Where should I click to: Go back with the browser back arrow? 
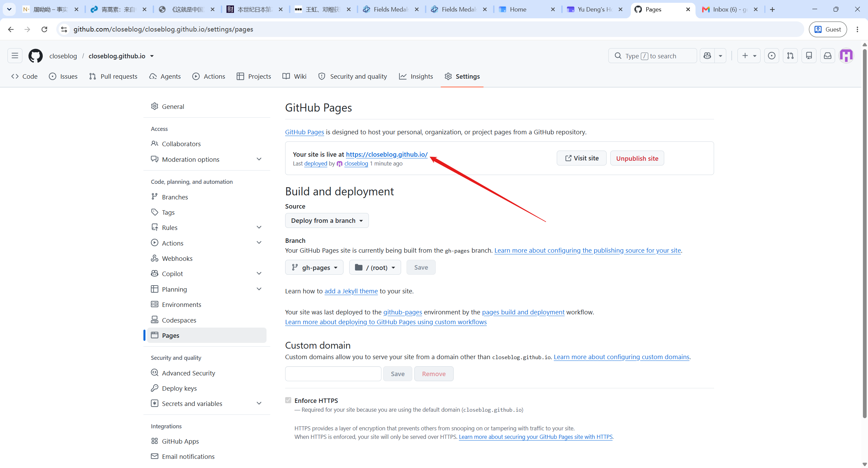coord(11,29)
